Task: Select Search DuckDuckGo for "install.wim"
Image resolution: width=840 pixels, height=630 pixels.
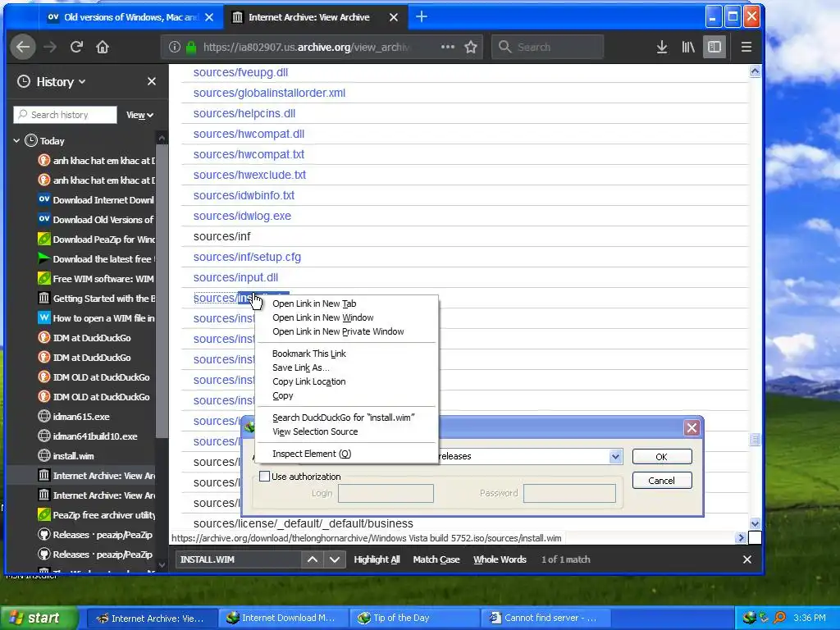Action: click(x=344, y=418)
